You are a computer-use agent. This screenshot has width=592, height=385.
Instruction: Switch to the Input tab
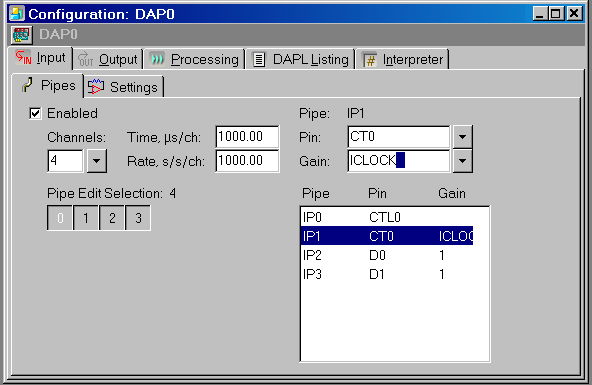[40, 58]
